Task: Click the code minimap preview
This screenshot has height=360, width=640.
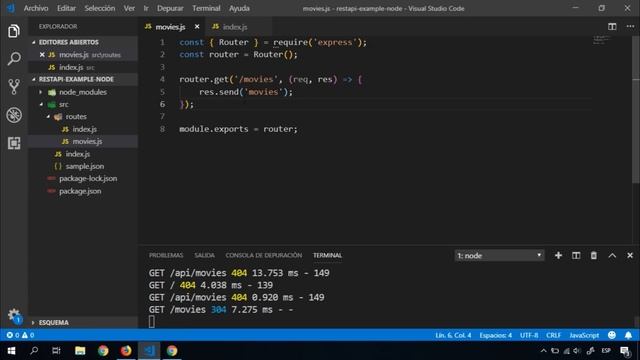Action: pyautogui.click(x=602, y=40)
